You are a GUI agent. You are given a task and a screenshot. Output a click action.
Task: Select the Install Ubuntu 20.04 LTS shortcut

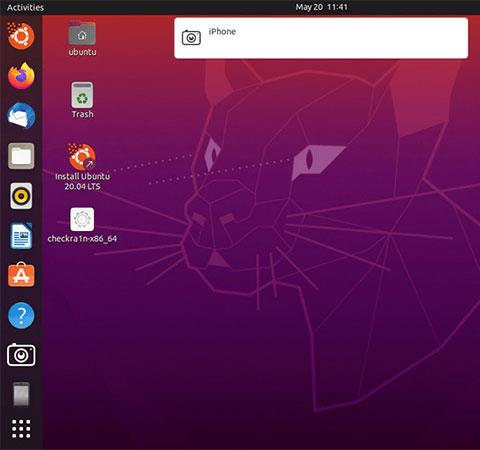coord(82,167)
